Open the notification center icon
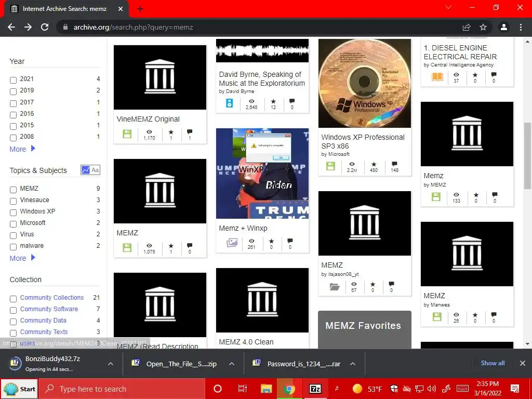The width and height of the screenshot is (532, 399). pos(515,389)
